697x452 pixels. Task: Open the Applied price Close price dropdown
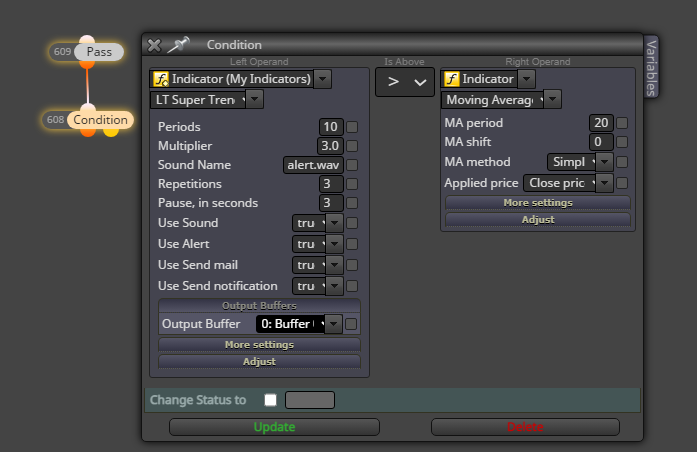tap(604, 183)
